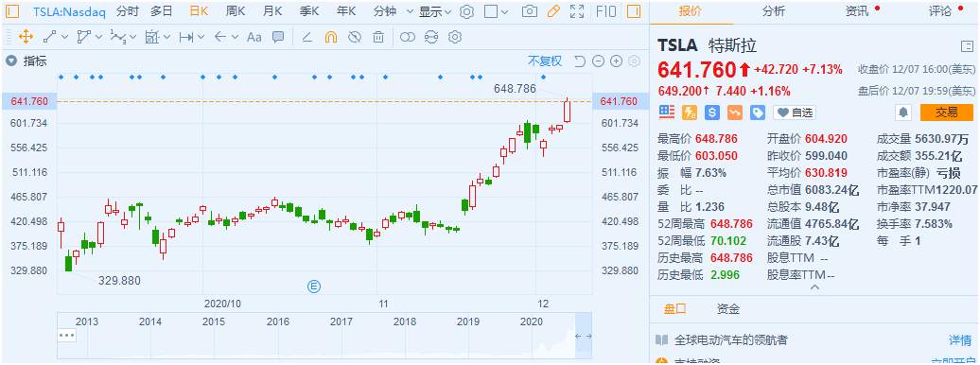Screen dimensions: 980x365
Task: Select the Aa text annotation tool
Action: [x=254, y=37]
